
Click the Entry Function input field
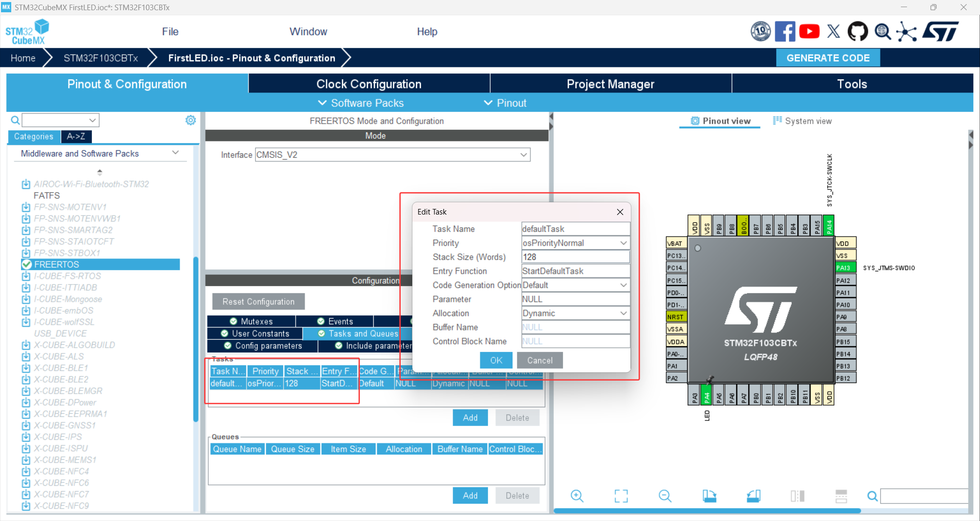tap(575, 271)
